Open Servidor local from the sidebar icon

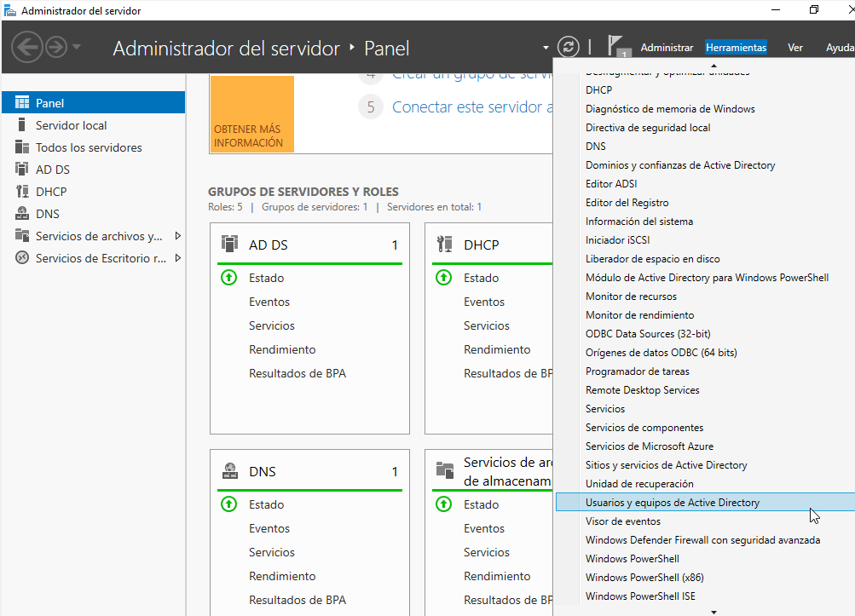[x=22, y=125]
